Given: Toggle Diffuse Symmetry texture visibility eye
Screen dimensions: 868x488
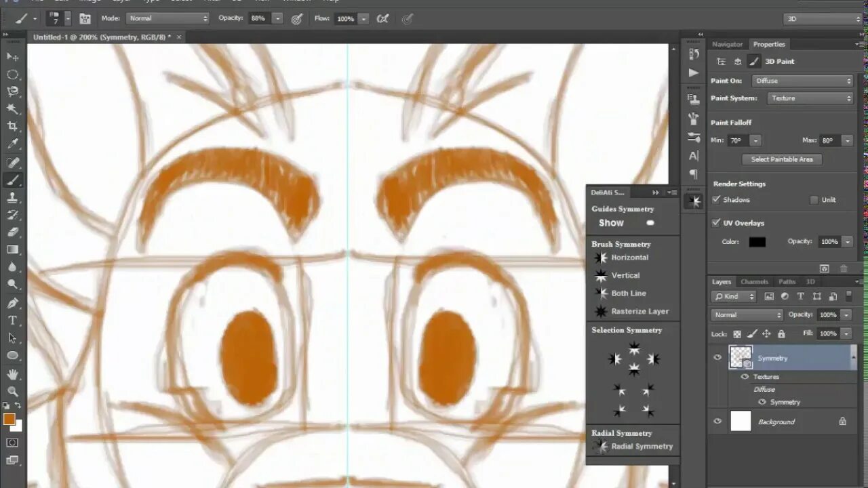Looking at the screenshot, I should click(x=762, y=402).
